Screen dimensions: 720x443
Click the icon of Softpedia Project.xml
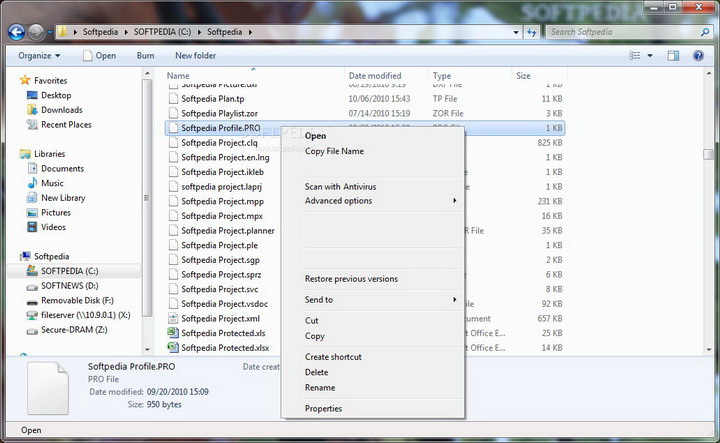(173, 319)
